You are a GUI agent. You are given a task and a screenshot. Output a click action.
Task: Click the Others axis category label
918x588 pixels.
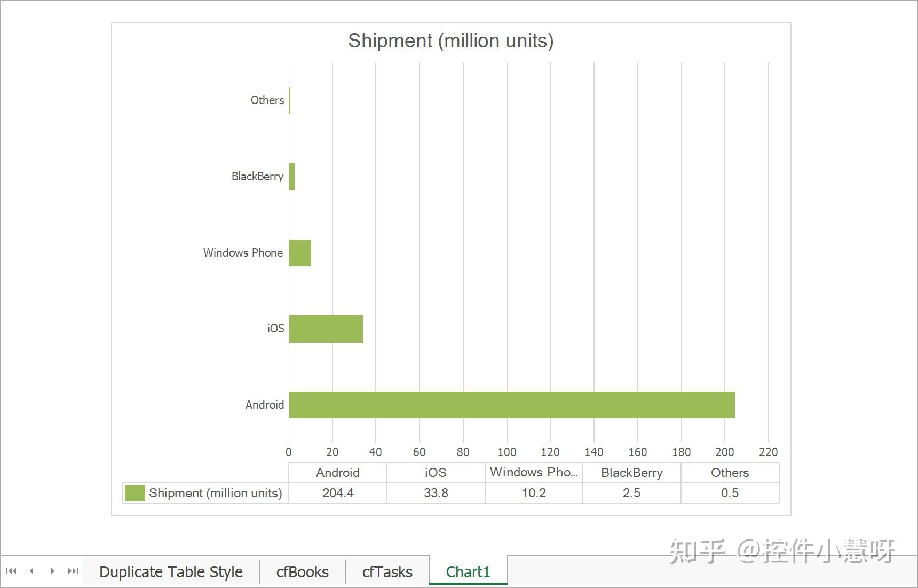[267, 100]
